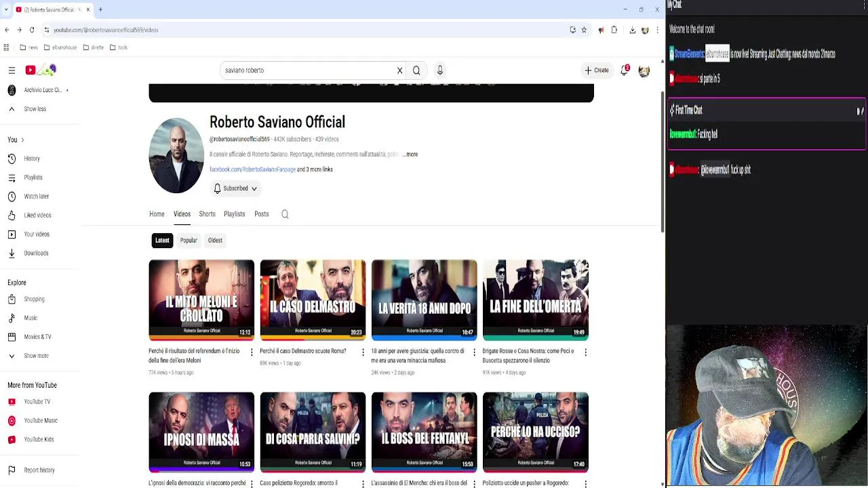Open Report history in sidebar
868x488 pixels.
(41, 470)
